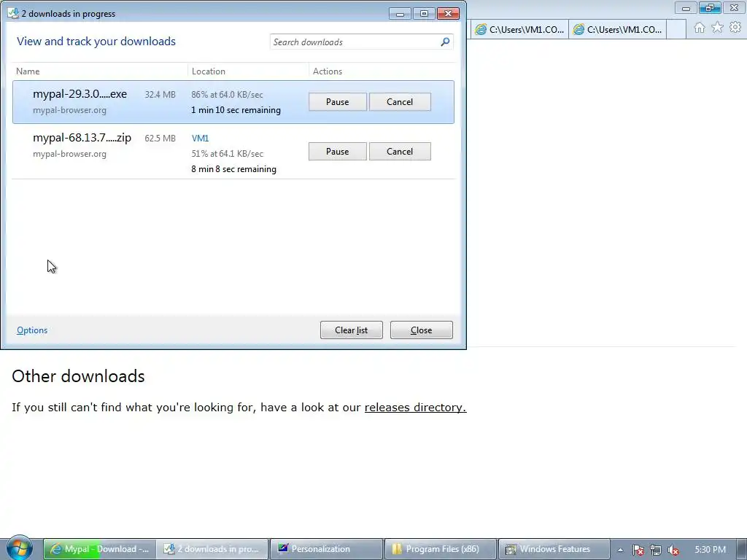Click the Internet Explorer Home icon
This screenshot has height=560, width=747.
(700, 28)
